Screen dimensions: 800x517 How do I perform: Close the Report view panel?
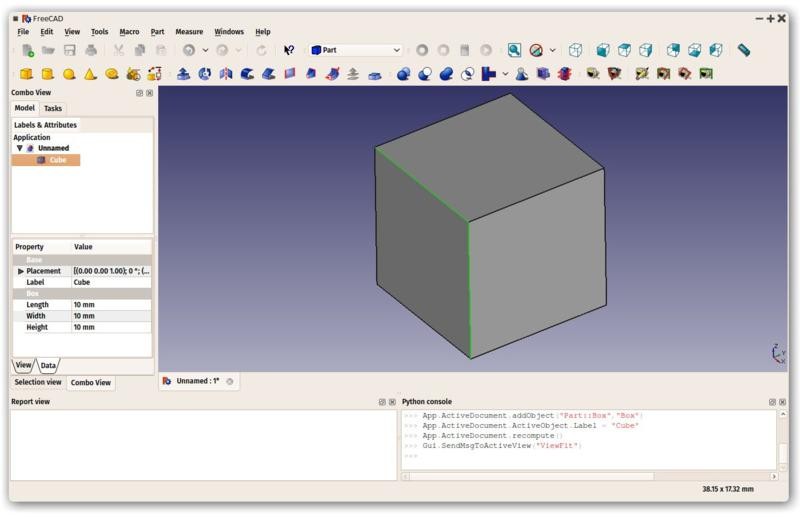392,402
